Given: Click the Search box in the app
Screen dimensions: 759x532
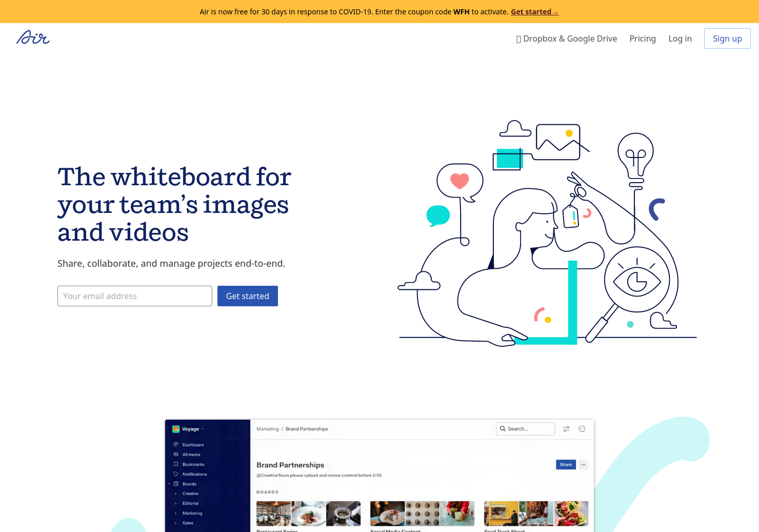Looking at the screenshot, I should point(526,429).
